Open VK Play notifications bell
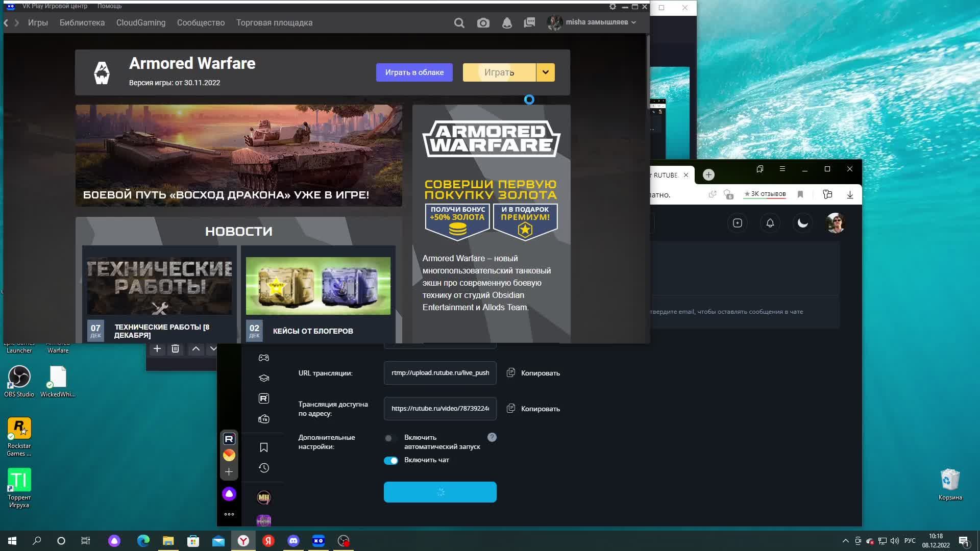The width and height of the screenshot is (980, 551). [507, 23]
